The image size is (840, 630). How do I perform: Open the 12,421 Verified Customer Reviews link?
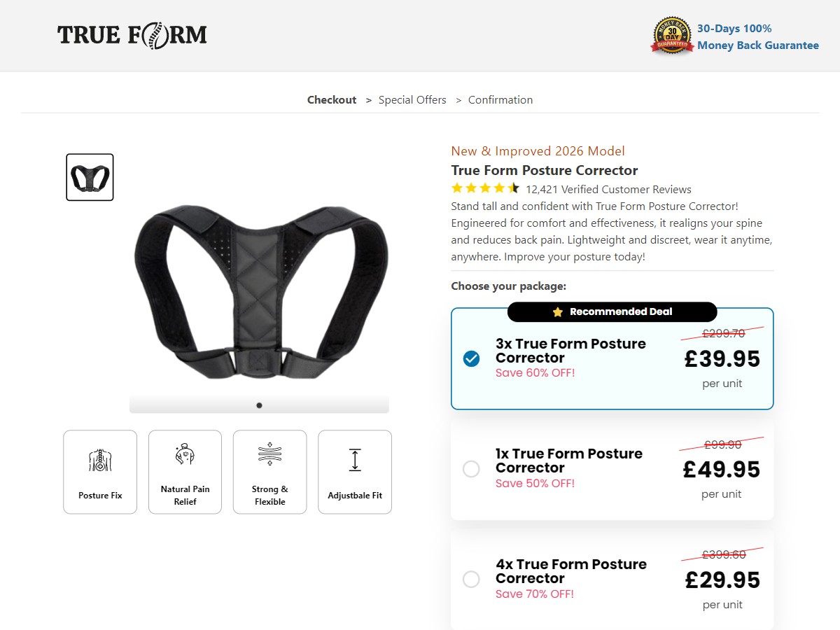pos(608,190)
